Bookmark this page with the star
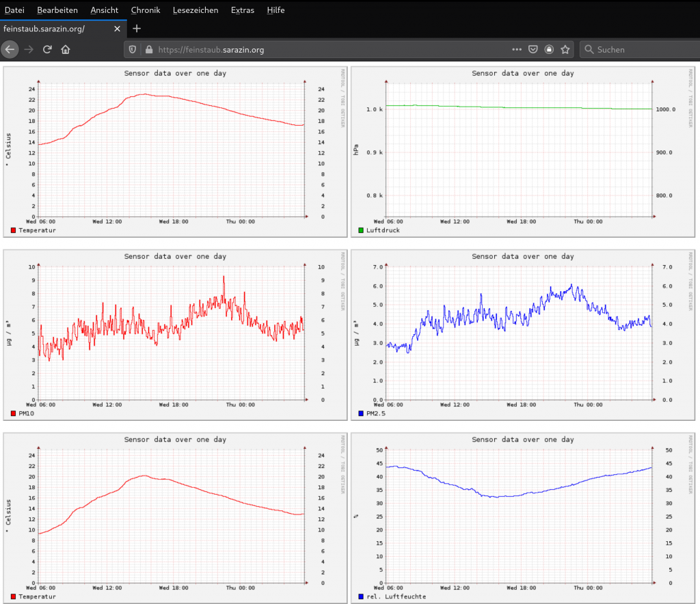This screenshot has width=700, height=604. point(565,49)
